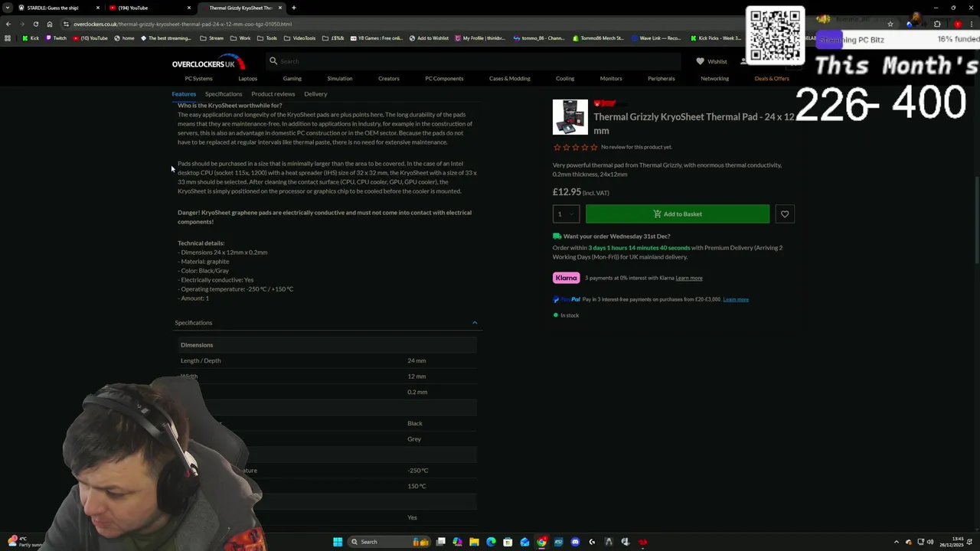The height and width of the screenshot is (551, 980).
Task: Select the Specifications page tab
Action: click(224, 94)
